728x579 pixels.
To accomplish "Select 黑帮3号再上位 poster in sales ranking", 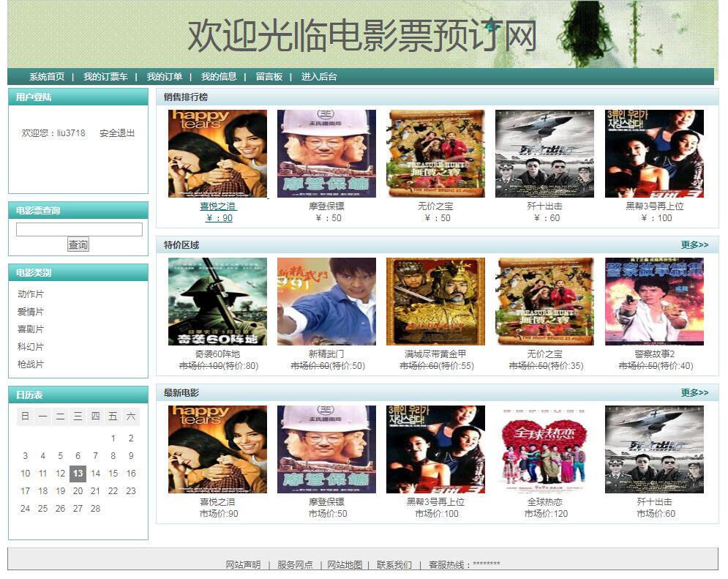I will click(x=654, y=154).
